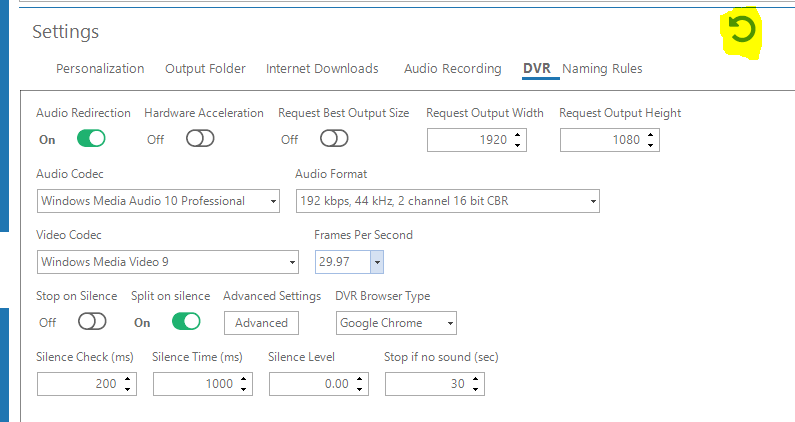Open Frames Per Second dropdown arrow
Viewport: 795px width, 422px height.
[x=377, y=262]
